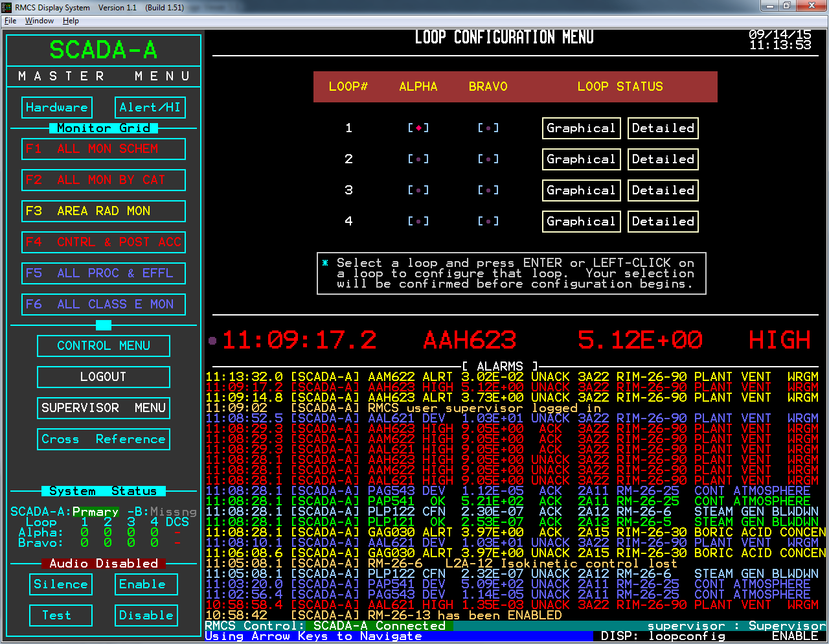Disable audio alarms

click(146, 615)
